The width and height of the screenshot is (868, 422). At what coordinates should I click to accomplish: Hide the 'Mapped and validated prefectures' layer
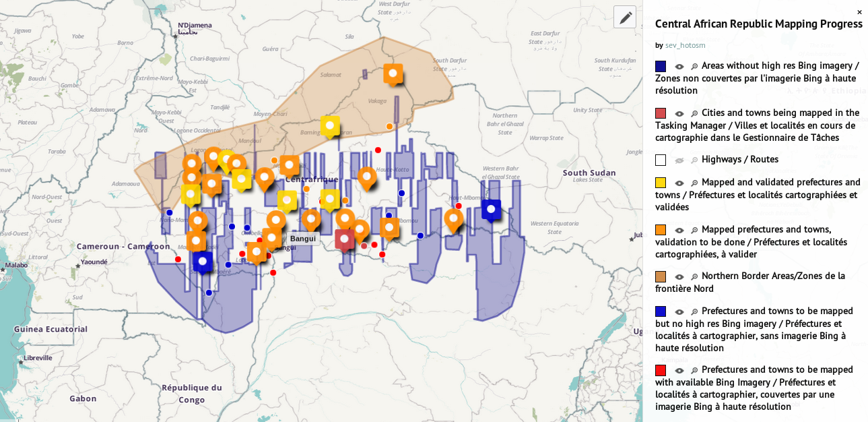point(679,183)
